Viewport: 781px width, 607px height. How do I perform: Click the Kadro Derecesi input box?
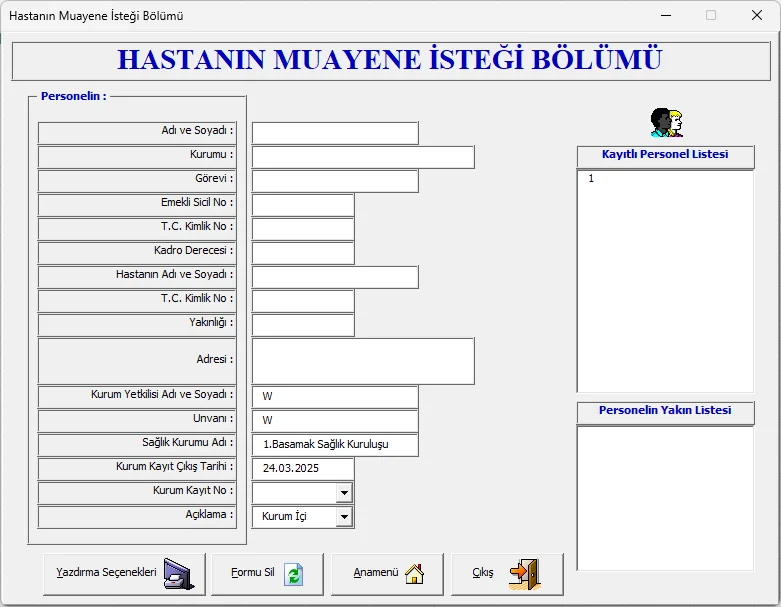pyautogui.click(x=302, y=253)
